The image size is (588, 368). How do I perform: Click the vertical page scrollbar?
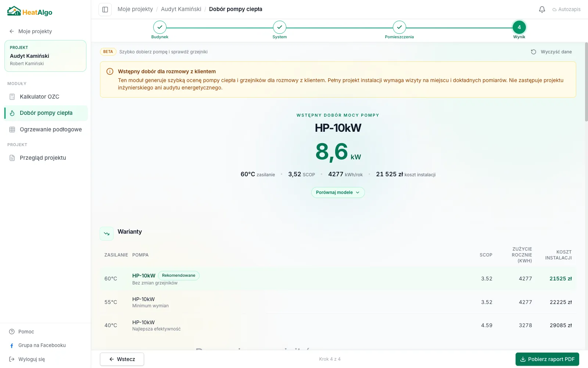pos(586,82)
